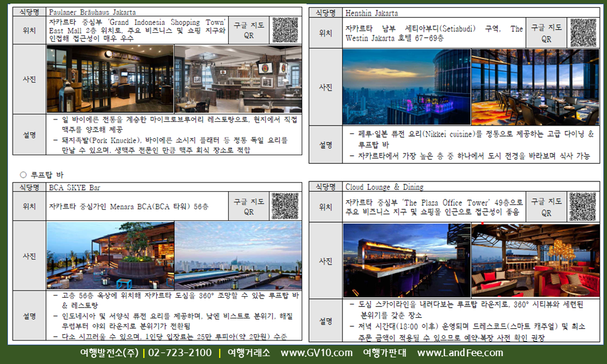Open BCA SKYE rooftop pool skyline photo
Image resolution: width=607 pixels, height=364 pixels.
237,255
